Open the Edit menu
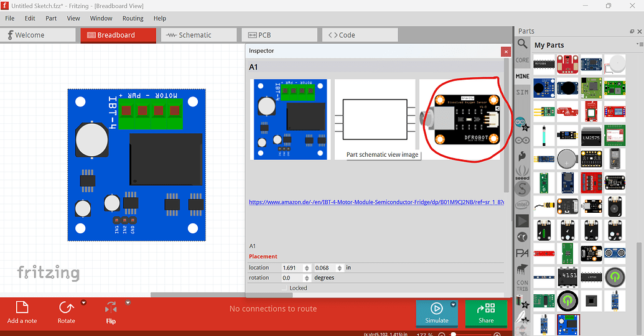The height and width of the screenshot is (336, 644). coord(30,19)
